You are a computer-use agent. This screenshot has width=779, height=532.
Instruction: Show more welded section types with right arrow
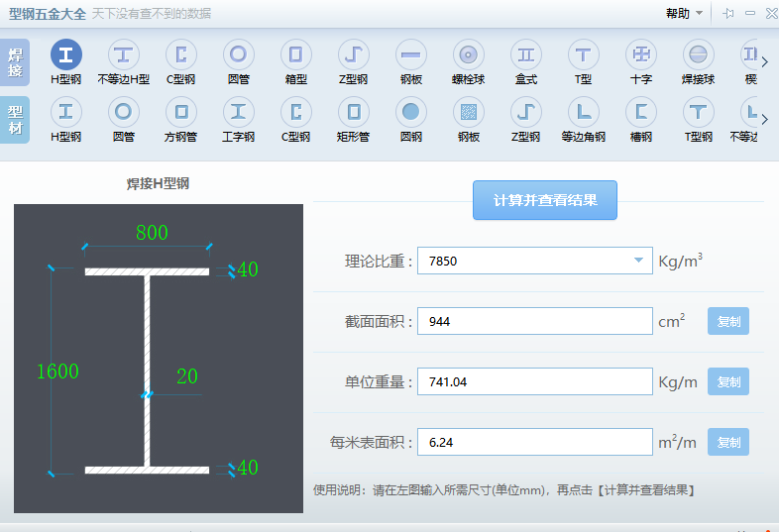tap(765, 62)
